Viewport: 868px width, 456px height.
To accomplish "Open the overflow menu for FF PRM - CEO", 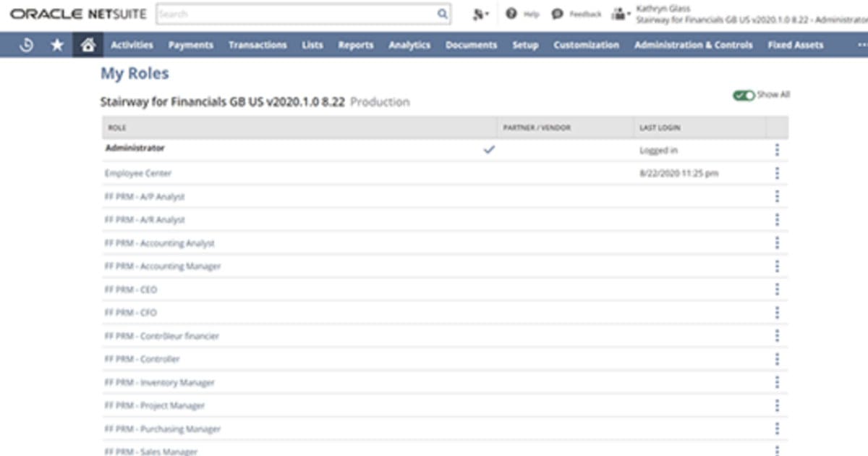I will click(777, 289).
